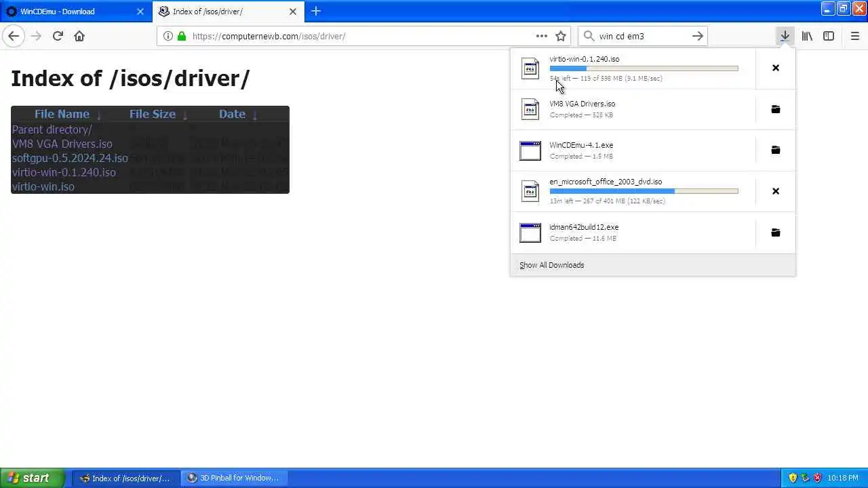Click the yellow security shield tray icon
868x488 pixels.
coord(793,478)
